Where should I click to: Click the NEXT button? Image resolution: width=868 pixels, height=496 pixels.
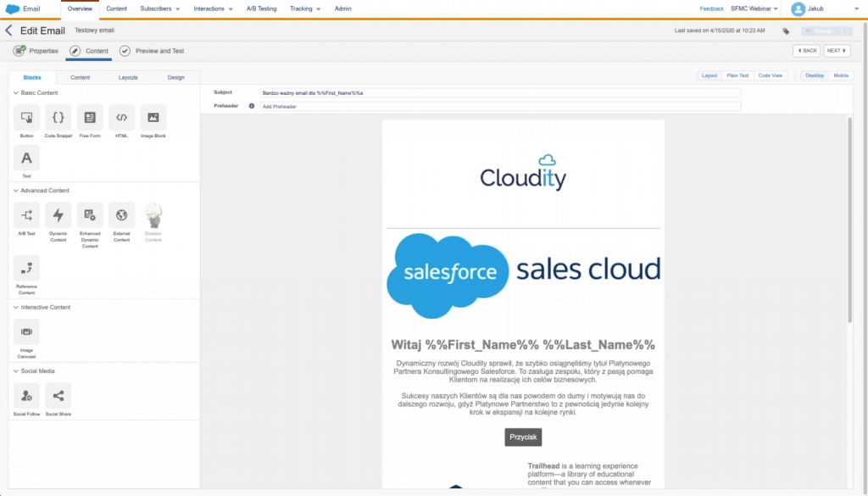pyautogui.click(x=837, y=50)
